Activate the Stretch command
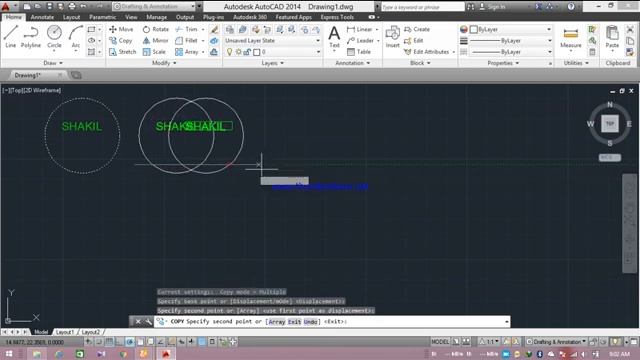This screenshot has width=640, height=360. coord(123,52)
